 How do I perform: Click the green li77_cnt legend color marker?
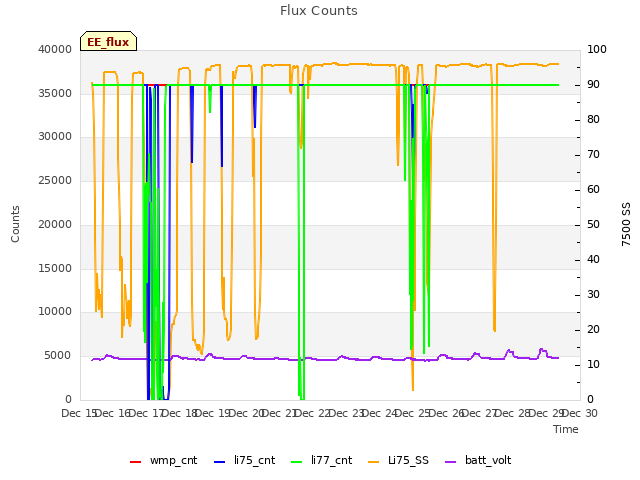(x=297, y=462)
